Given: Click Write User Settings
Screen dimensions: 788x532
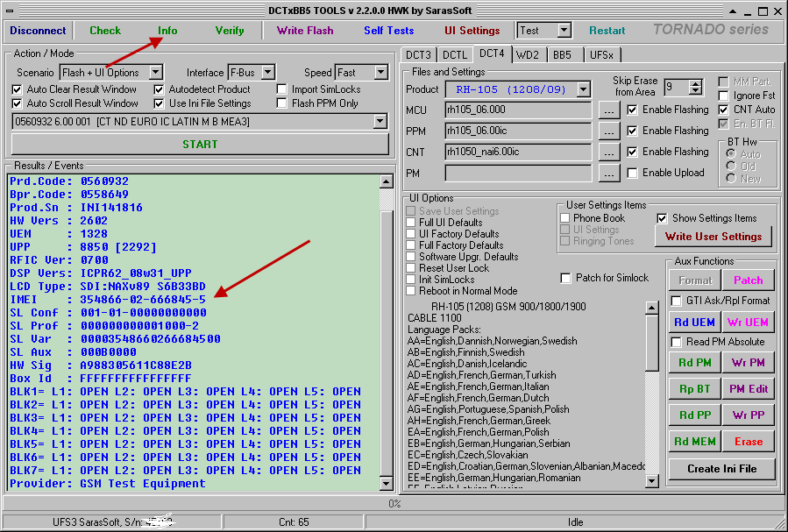Looking at the screenshot, I should coord(713,237).
